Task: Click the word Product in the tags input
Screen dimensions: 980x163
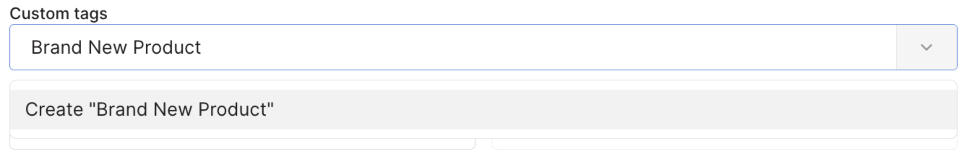Action: click(x=167, y=48)
